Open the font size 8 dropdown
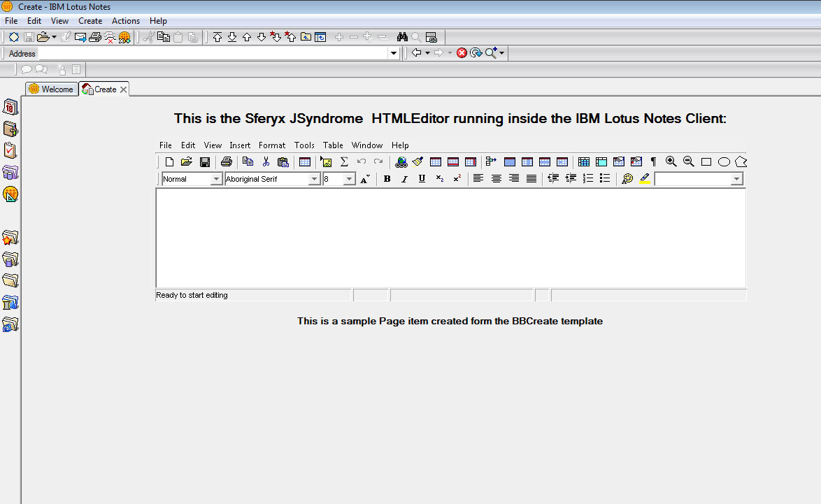This screenshot has height=504, width=821. pos(349,179)
